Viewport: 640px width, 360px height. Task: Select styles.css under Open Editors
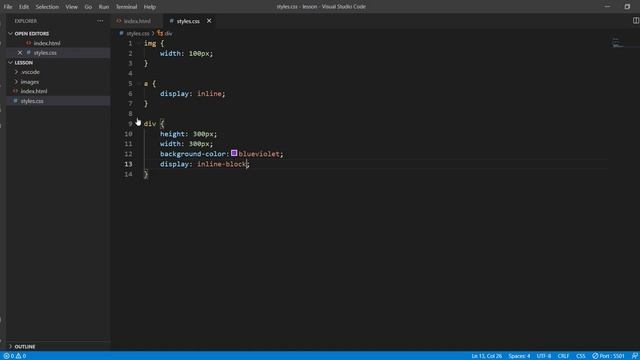pyautogui.click(x=45, y=53)
